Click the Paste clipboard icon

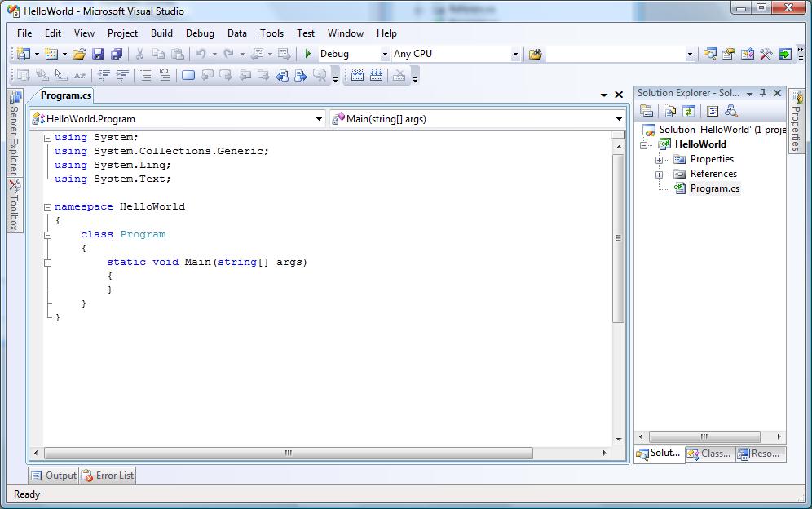click(x=178, y=54)
